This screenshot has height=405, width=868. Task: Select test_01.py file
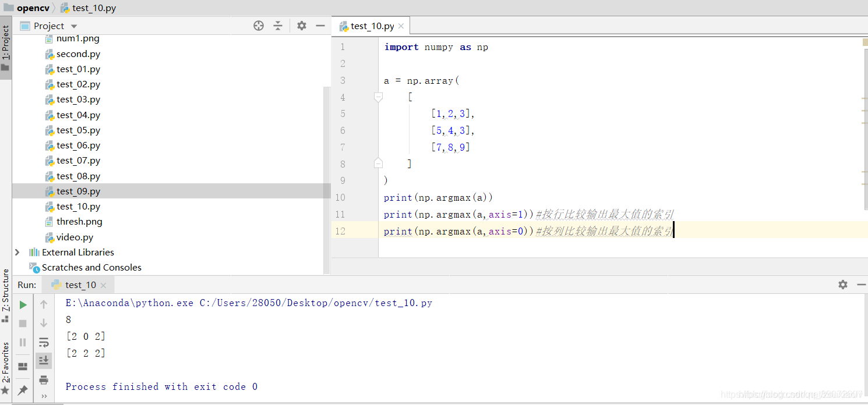pos(78,69)
